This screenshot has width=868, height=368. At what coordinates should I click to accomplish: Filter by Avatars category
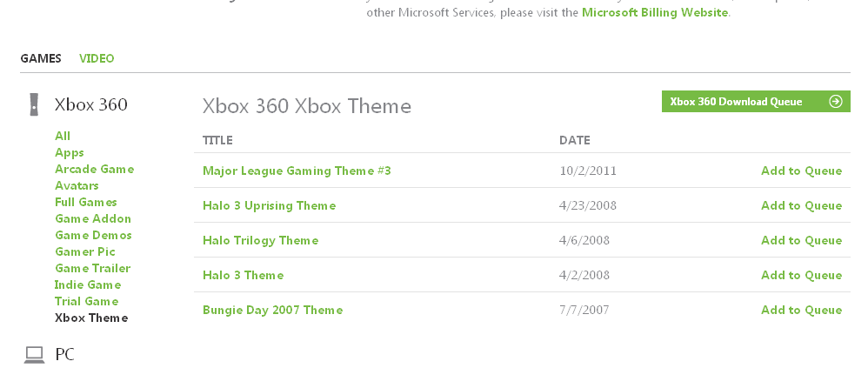pos(77,185)
